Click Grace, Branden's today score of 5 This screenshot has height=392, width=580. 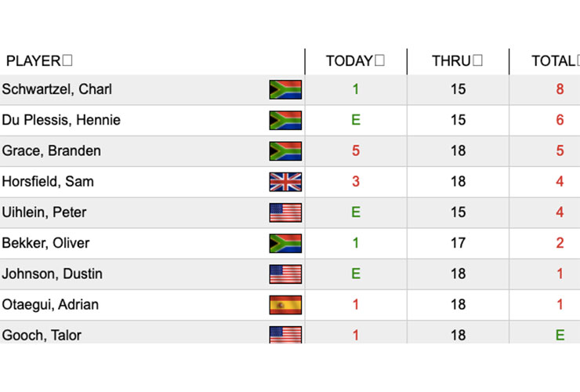tap(356, 151)
